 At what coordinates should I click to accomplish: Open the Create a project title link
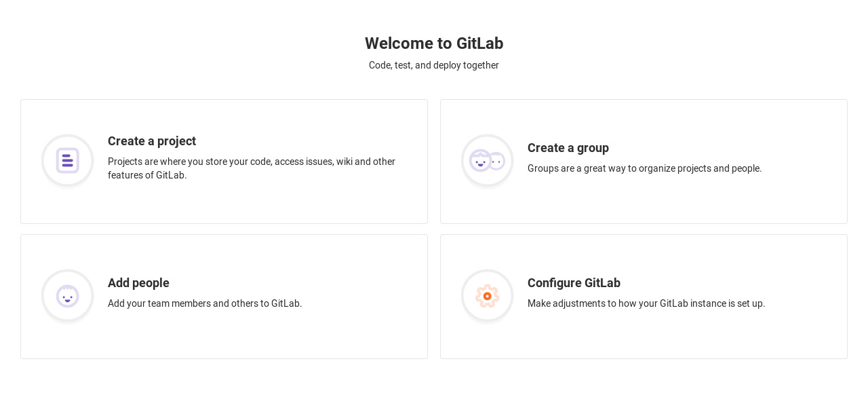(152, 141)
